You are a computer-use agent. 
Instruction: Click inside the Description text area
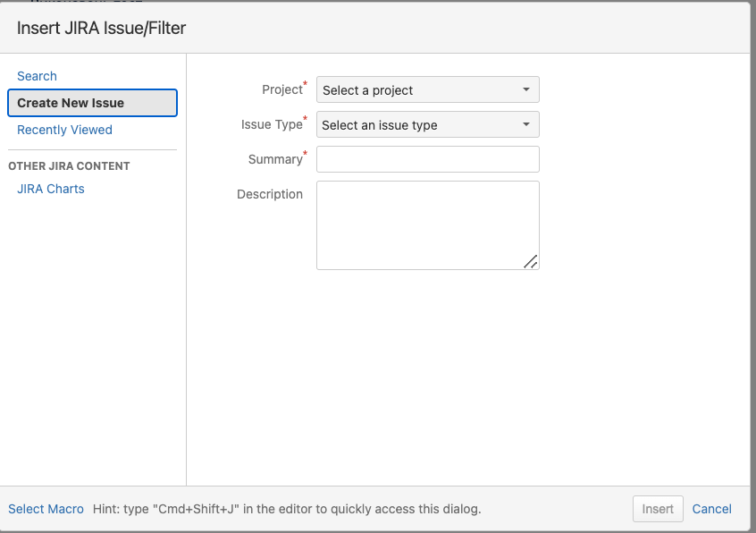click(x=428, y=225)
